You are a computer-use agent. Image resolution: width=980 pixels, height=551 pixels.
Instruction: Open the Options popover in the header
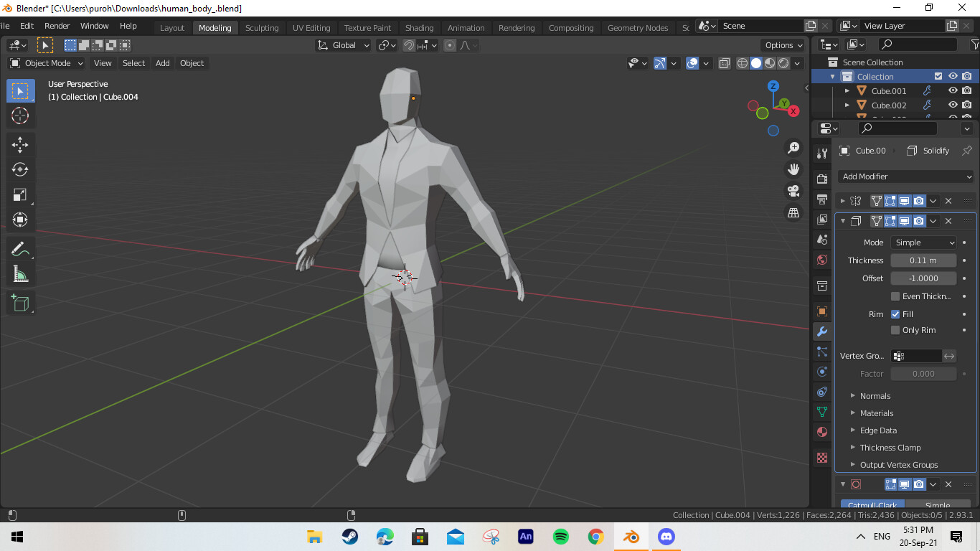(x=782, y=44)
